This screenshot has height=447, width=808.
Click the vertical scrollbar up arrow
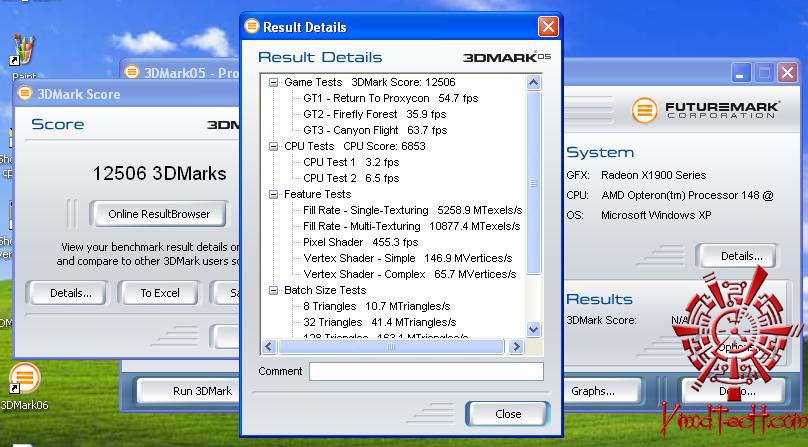click(x=533, y=82)
